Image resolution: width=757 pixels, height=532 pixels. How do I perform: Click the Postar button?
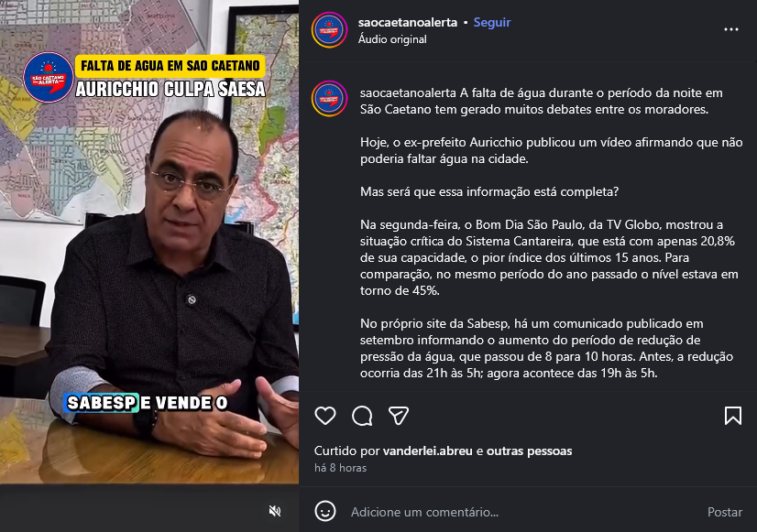725,512
